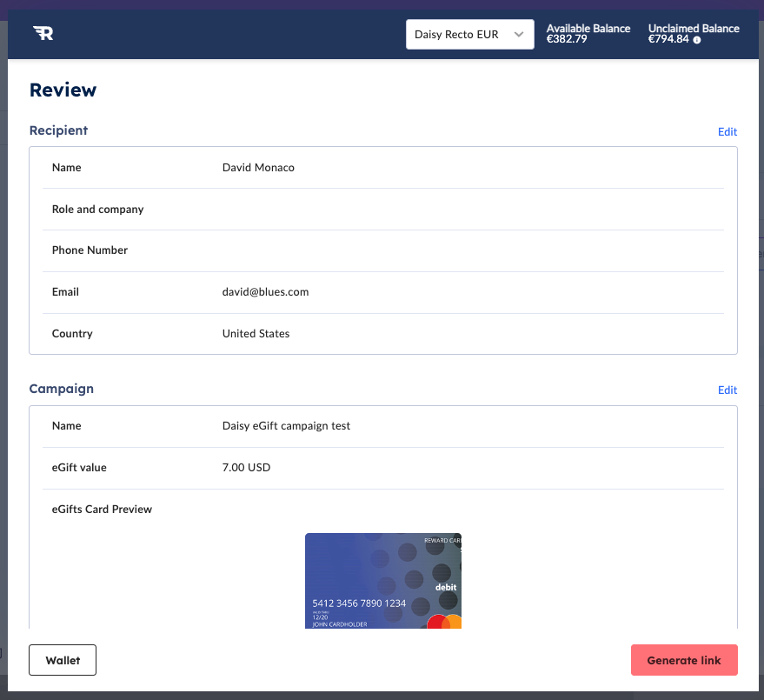Select the country value United States
The height and width of the screenshot is (700, 764).
tap(256, 333)
